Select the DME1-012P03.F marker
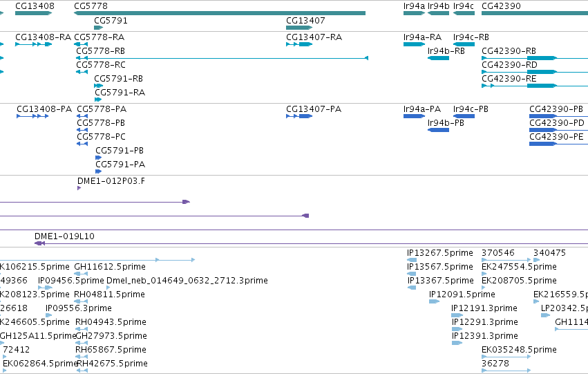Viewport: 588px width, 374px height. click(x=79, y=188)
